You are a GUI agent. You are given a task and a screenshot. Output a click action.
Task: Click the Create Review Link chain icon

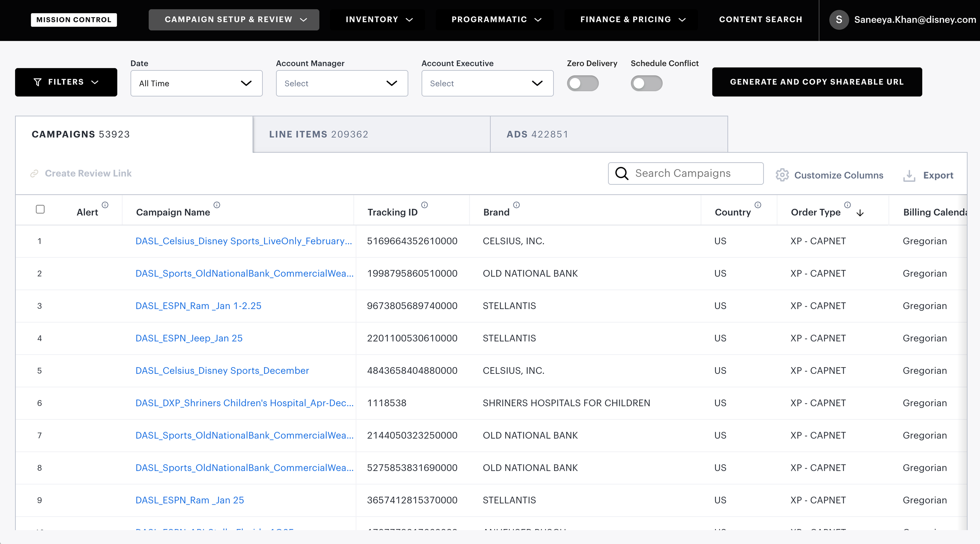[34, 174]
